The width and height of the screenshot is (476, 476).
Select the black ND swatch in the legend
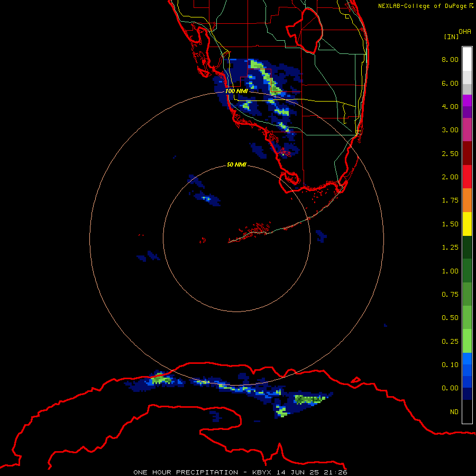coord(467,411)
